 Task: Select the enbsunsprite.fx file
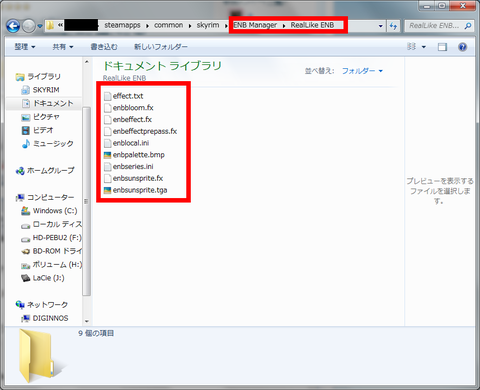click(x=134, y=178)
